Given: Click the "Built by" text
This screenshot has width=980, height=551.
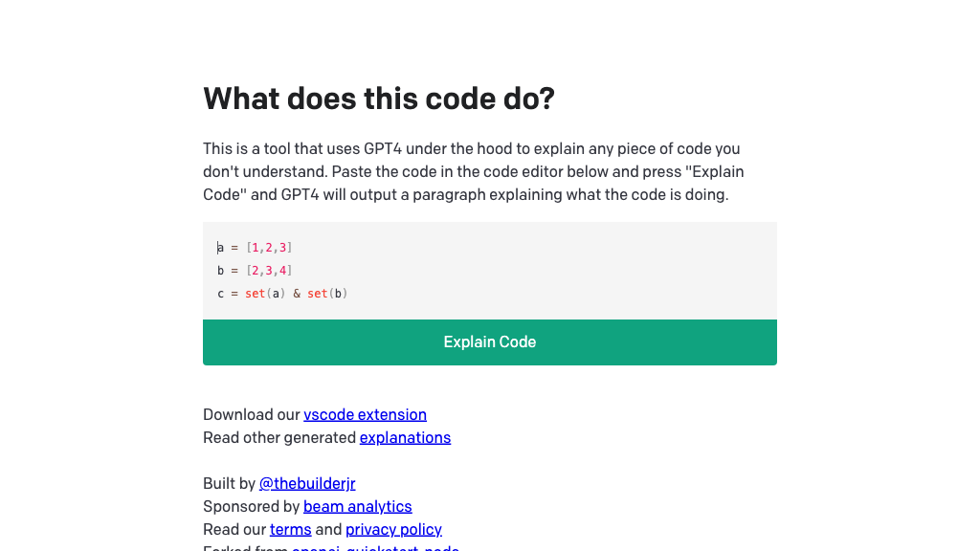Looking at the screenshot, I should coord(230,483).
